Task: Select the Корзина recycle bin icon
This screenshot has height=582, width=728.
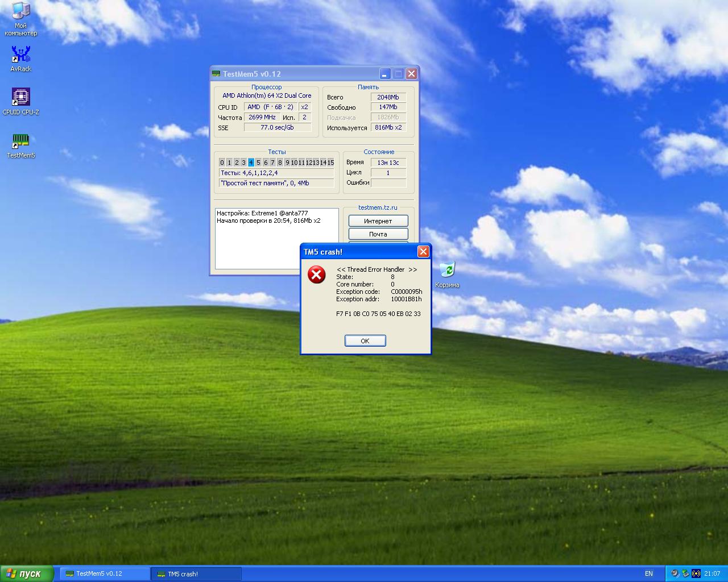Action: point(447,275)
